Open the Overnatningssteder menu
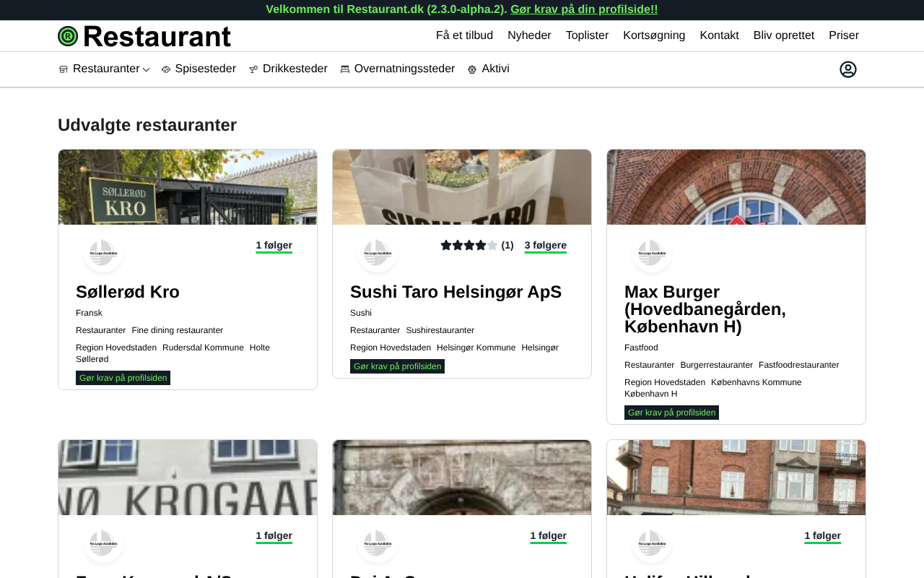The image size is (924, 578). pyautogui.click(x=404, y=69)
